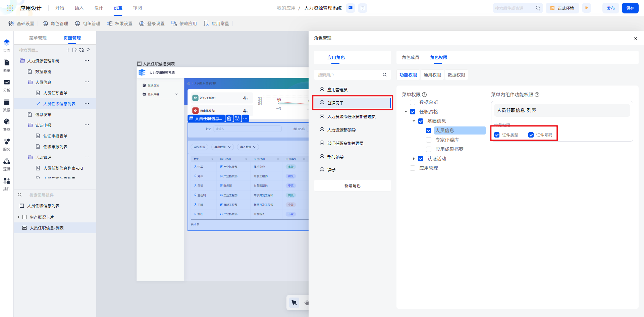644x317 pixels.
Task: Click the add page plus icon
Action: [68, 50]
